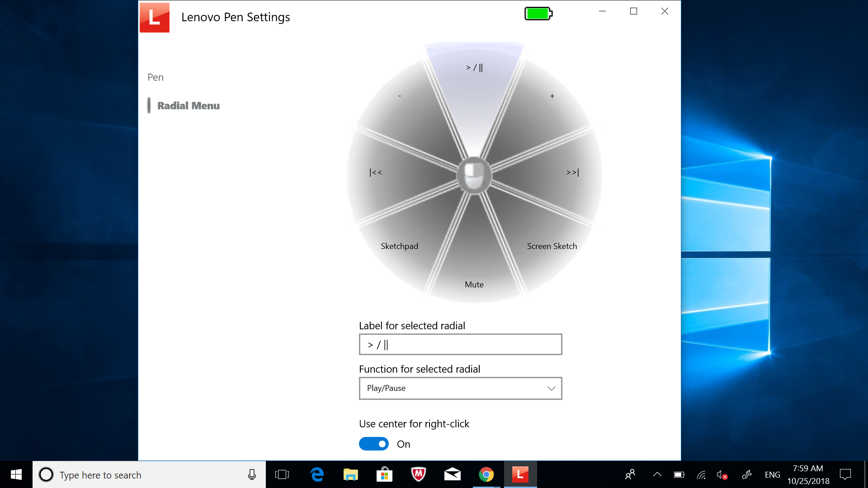Minimize the Lenovo Pen Settings window
Screen dimensions: 868x488
(602, 11)
